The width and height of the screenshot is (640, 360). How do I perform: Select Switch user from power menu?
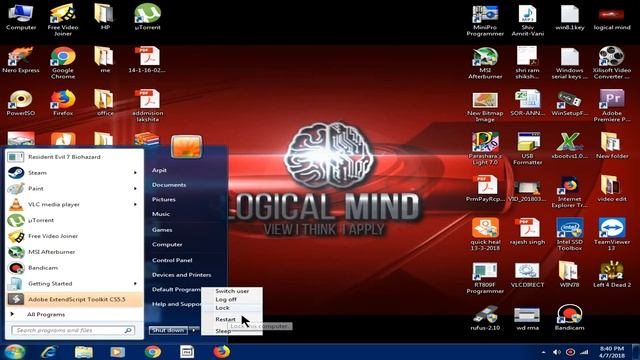232,291
